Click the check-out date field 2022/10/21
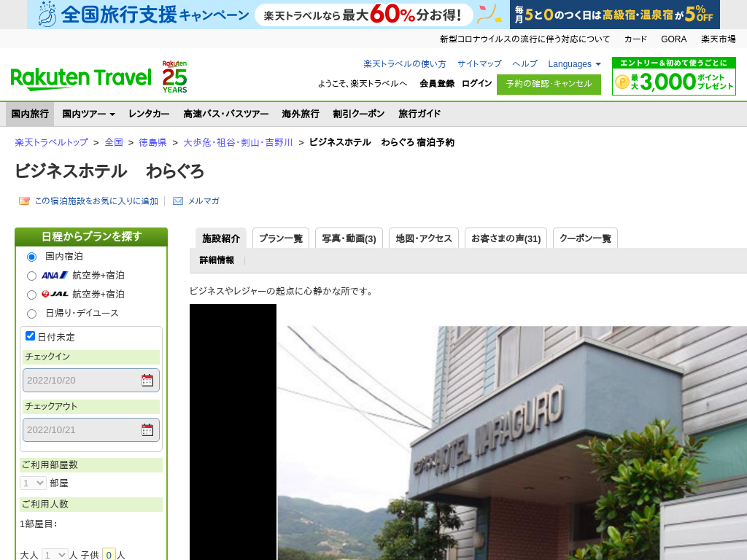The image size is (747, 560). [91, 429]
